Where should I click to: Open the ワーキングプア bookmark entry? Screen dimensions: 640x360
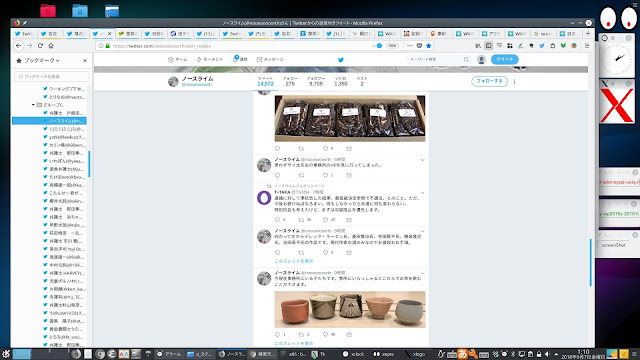click(64, 89)
